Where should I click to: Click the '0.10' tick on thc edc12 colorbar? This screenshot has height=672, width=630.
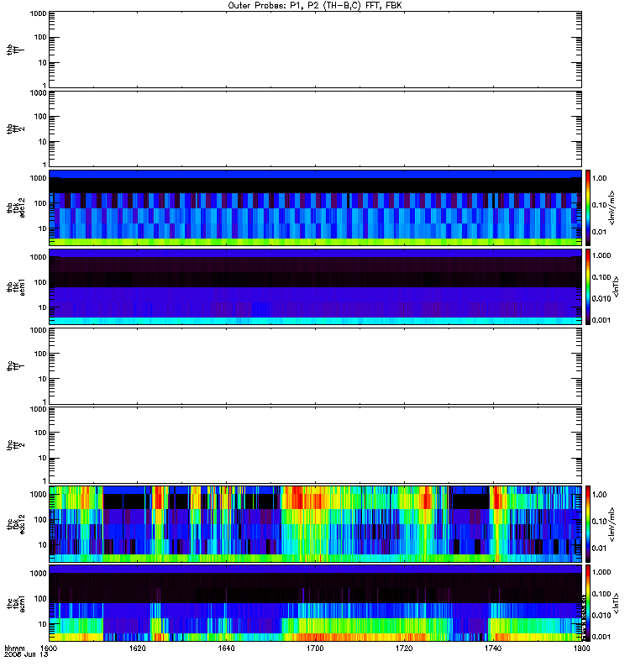tap(599, 522)
